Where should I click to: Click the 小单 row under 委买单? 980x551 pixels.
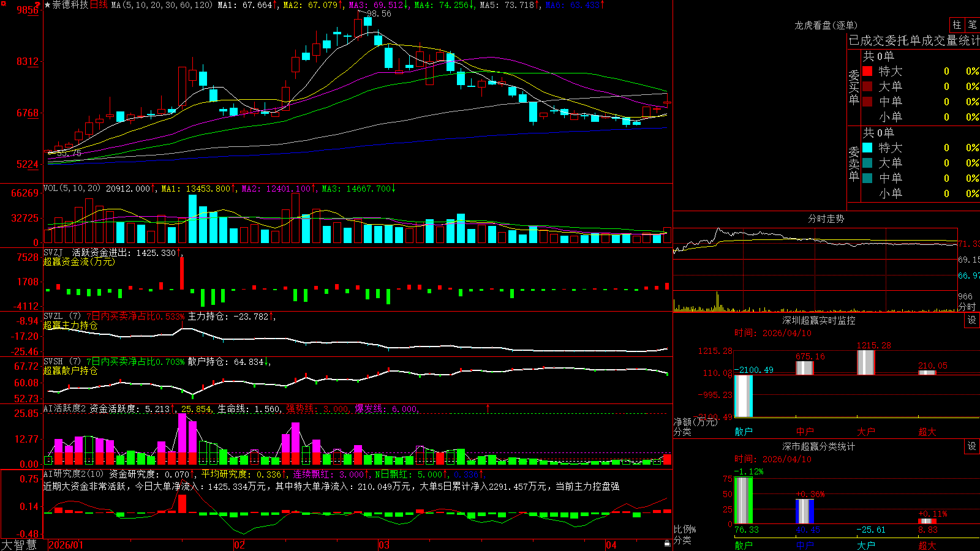tap(921, 117)
